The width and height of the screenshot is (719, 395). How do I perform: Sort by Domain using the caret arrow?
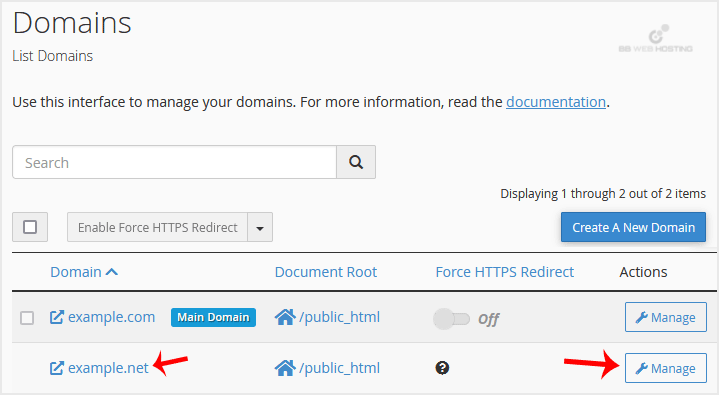[112, 272]
